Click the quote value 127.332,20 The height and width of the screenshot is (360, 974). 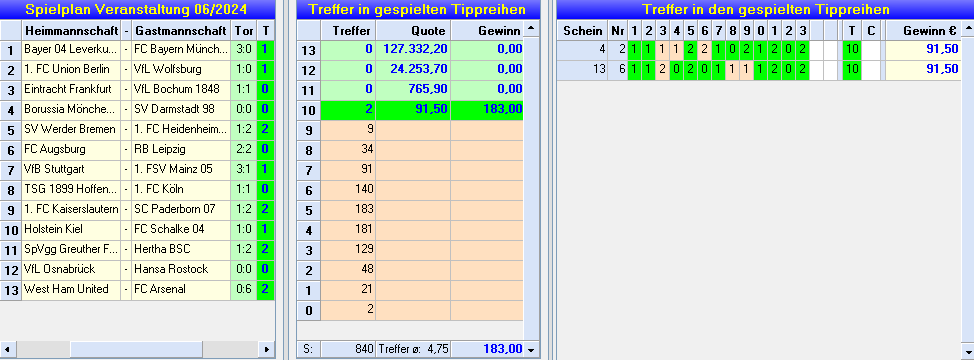(x=413, y=50)
